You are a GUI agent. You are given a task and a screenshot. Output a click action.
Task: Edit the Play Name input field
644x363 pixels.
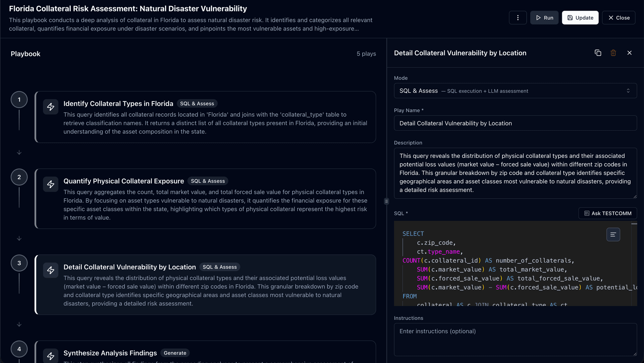click(515, 123)
